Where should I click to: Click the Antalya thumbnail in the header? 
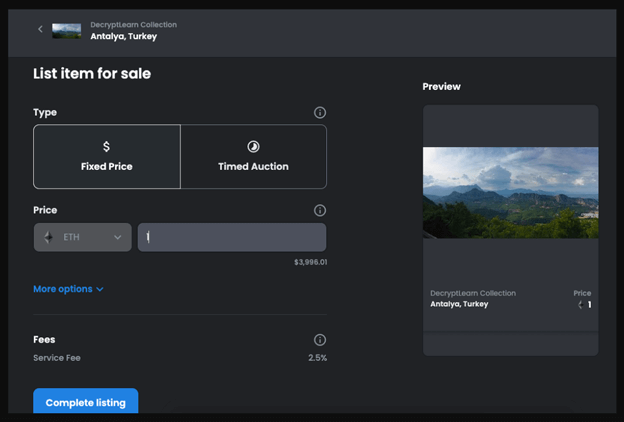pos(66,31)
